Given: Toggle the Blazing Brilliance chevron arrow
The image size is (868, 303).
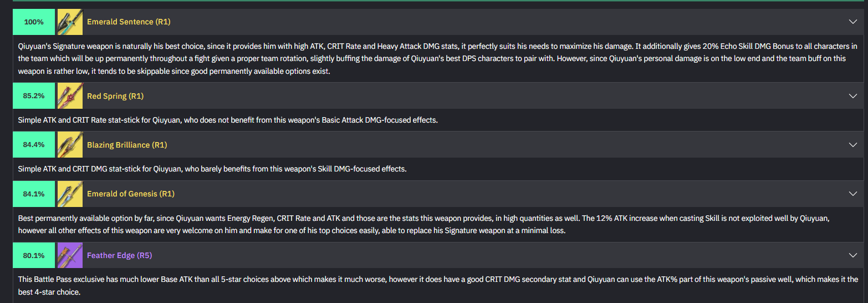Looking at the screenshot, I should click(x=852, y=145).
